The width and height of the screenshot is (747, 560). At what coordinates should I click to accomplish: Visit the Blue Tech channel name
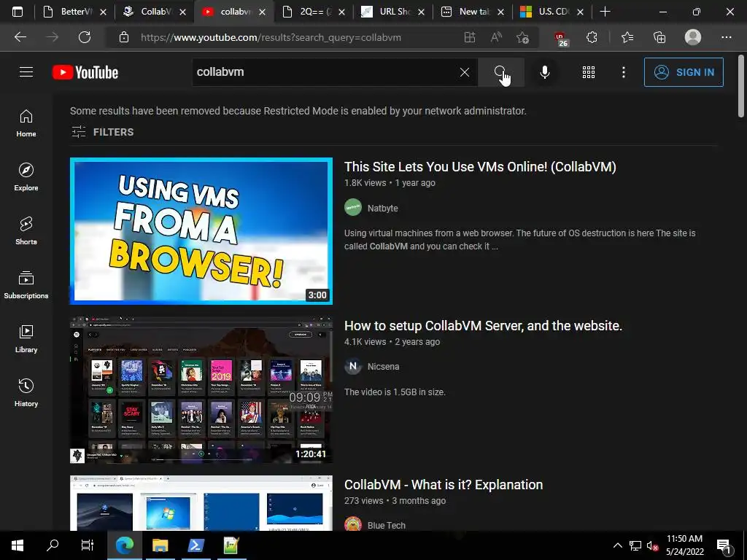(x=387, y=525)
